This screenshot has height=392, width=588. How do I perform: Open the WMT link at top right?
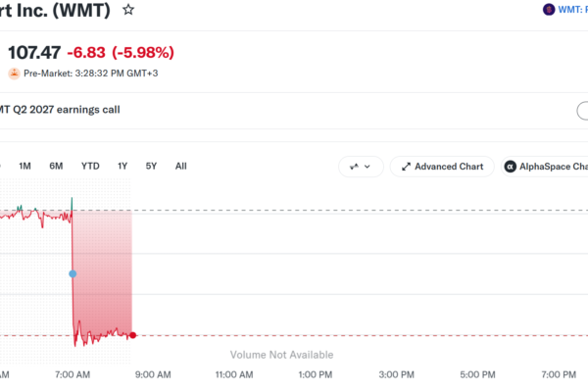click(572, 10)
